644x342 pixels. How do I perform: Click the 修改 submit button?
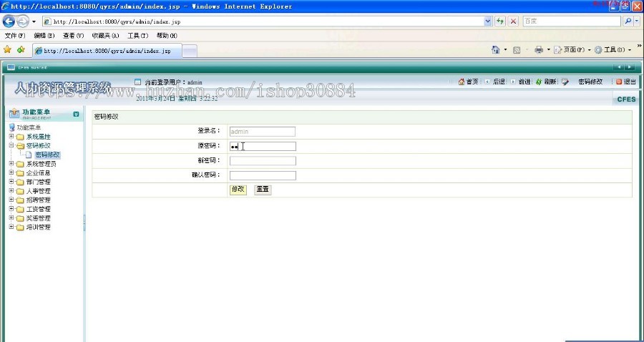(238, 190)
